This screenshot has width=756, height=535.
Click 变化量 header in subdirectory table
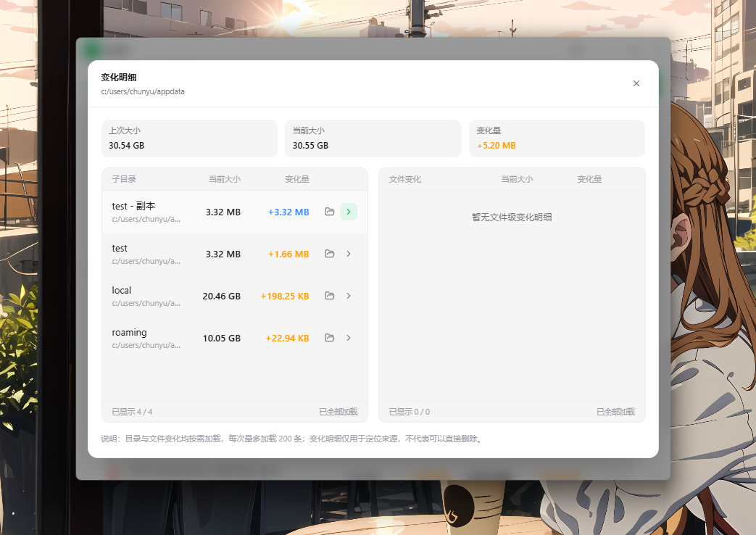297,179
